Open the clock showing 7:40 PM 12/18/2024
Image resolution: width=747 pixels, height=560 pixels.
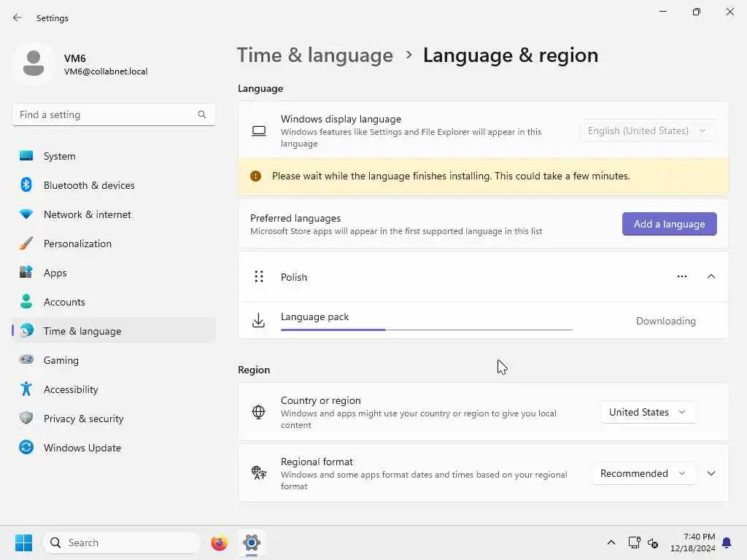click(x=693, y=542)
